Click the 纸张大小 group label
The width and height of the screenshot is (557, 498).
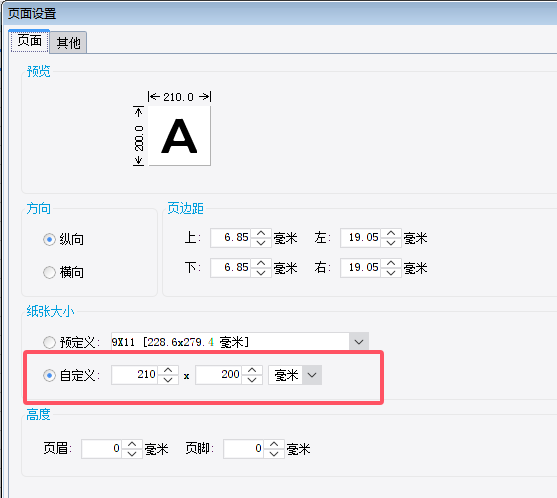point(50,312)
